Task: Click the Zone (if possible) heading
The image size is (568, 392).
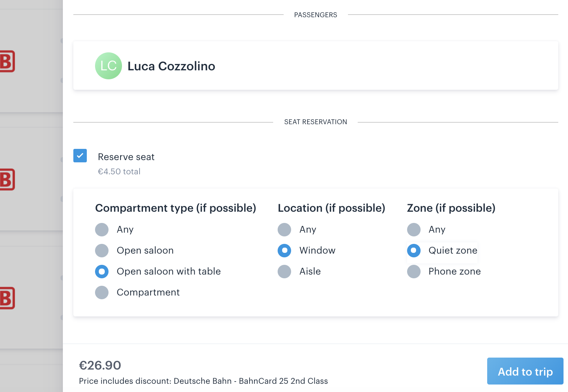Action: 451,208
